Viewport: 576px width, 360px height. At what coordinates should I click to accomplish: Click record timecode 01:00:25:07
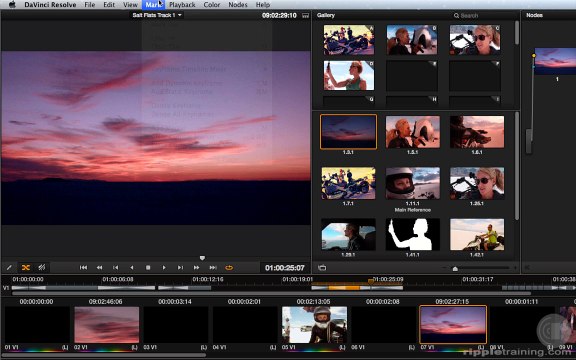pyautogui.click(x=285, y=268)
